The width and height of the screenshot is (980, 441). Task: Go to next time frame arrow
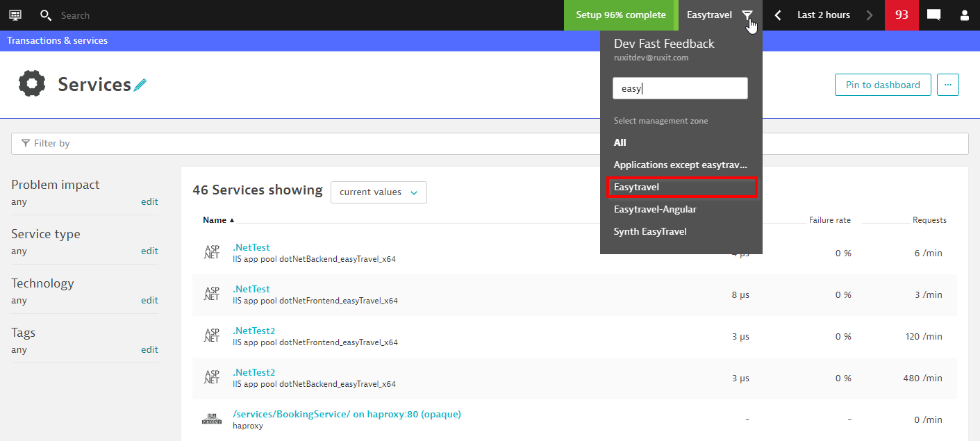(x=870, y=15)
